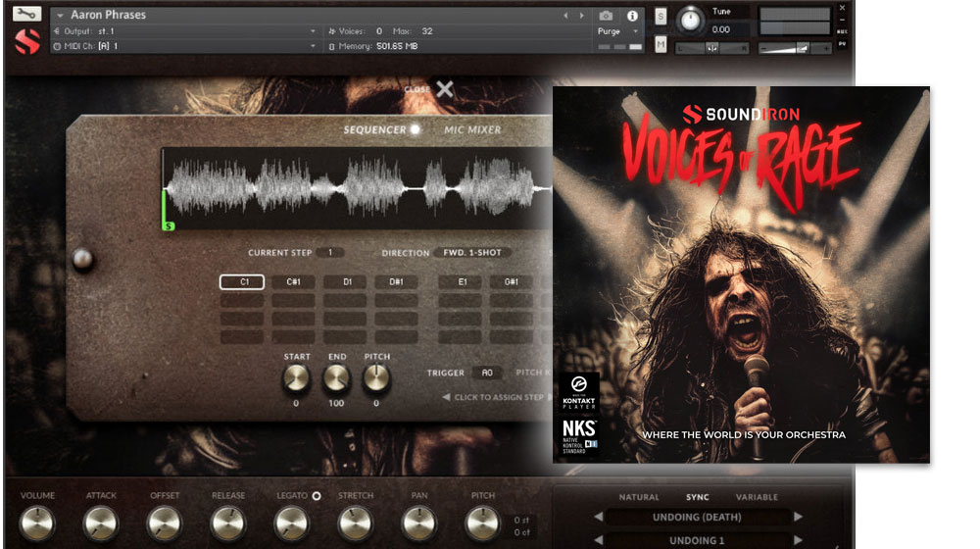Click the Click To Assign Step label
980x549 pixels.
coord(499,397)
